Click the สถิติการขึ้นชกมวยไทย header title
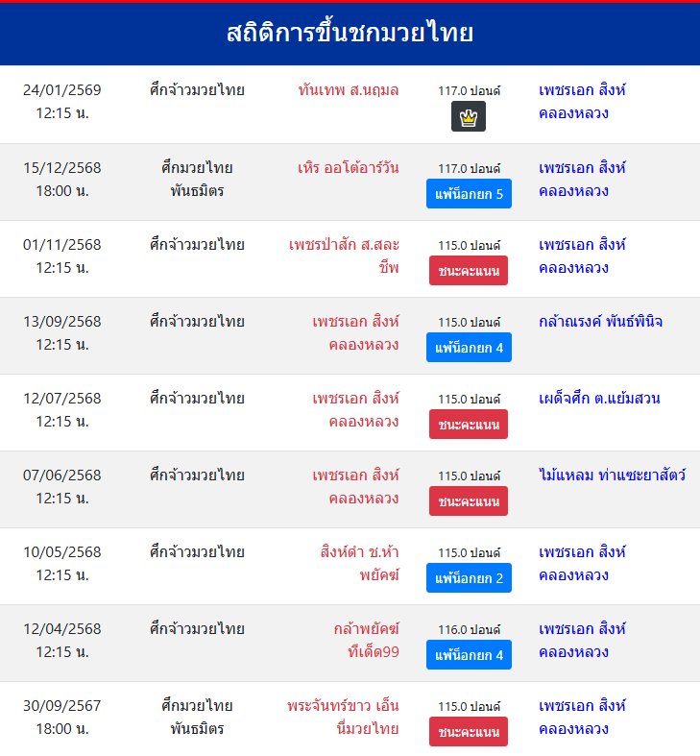700x756 pixels. (350, 34)
